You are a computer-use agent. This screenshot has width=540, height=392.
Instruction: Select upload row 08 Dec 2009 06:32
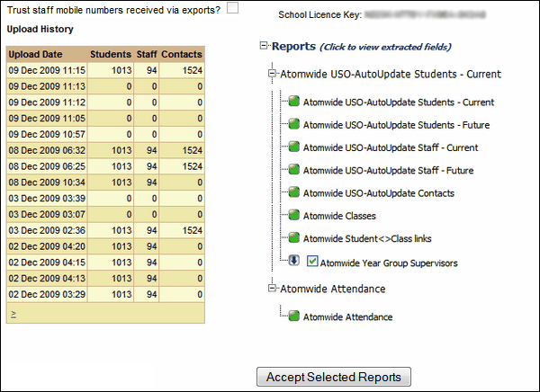[x=105, y=150]
